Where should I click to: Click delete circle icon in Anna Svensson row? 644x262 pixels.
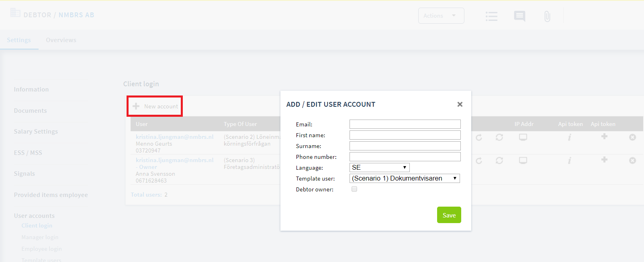tap(632, 160)
